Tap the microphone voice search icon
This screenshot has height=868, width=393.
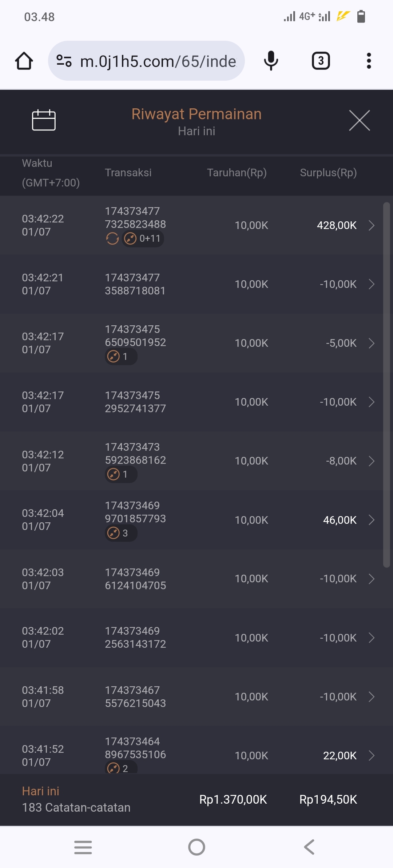271,61
